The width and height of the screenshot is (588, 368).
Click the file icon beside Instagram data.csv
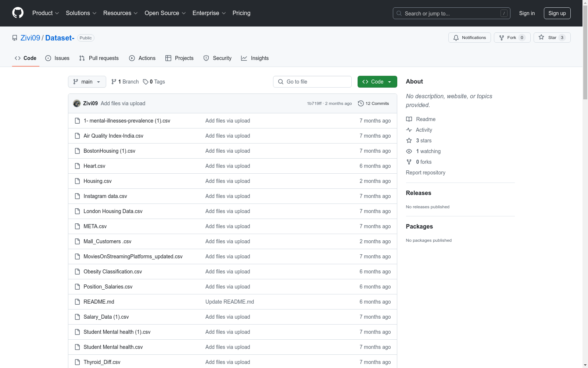pos(77,196)
